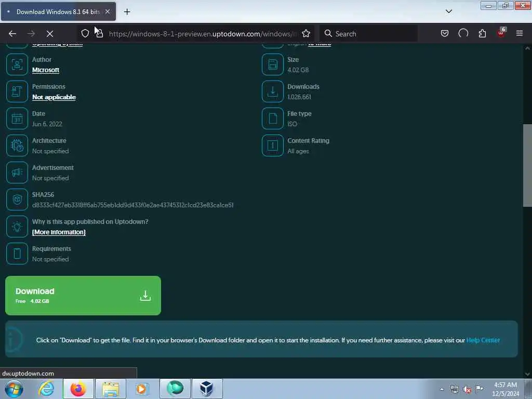Click the 4.02 GB size value

[x=298, y=70]
